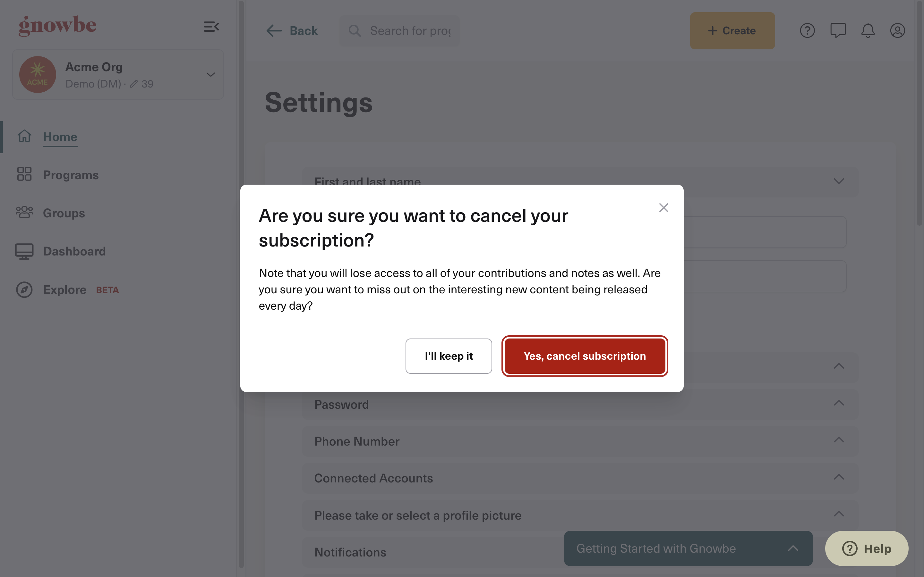Expand Getting Started with Gnowbe panel
This screenshot has width=924, height=577.
pyautogui.click(x=688, y=548)
